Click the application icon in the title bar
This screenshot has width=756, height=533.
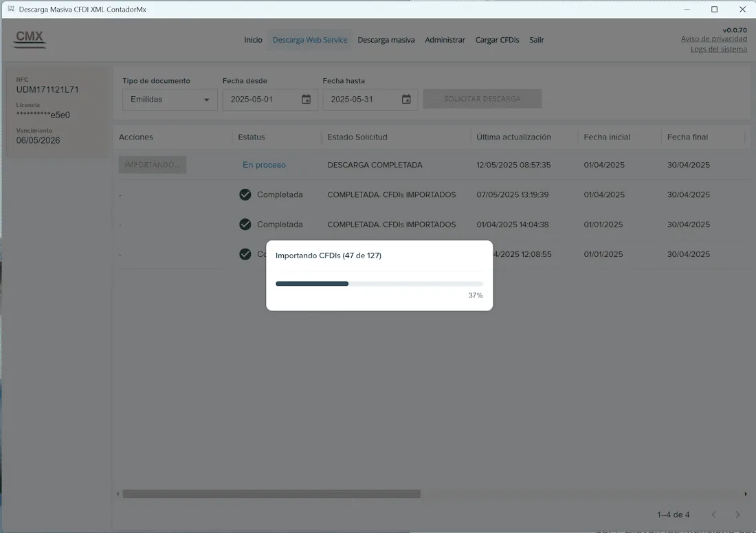(10, 9)
